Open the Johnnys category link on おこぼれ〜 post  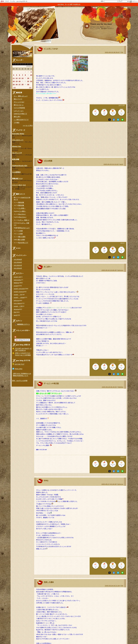(120, 270)
